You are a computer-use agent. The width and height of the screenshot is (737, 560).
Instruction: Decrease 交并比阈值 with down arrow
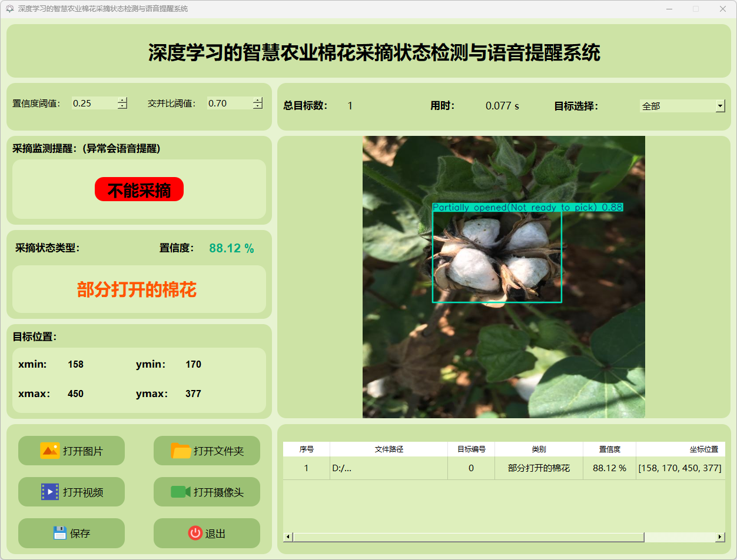(258, 106)
